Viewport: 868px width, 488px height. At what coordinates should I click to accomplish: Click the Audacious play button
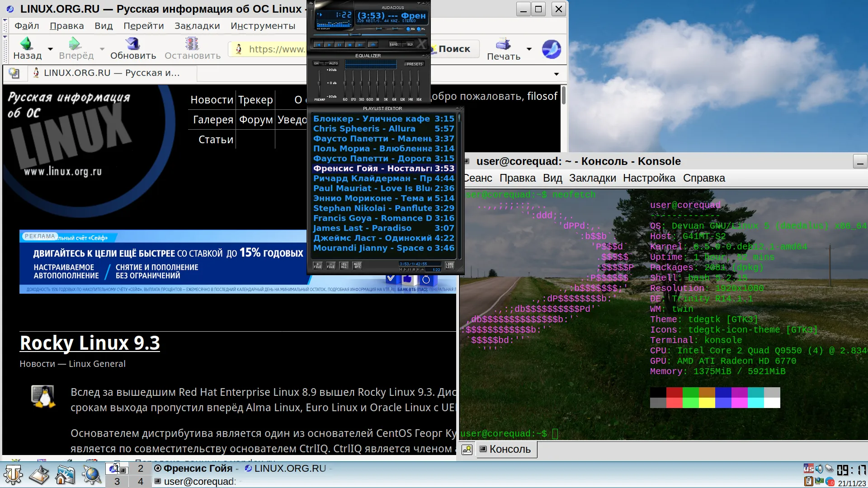[x=329, y=45]
